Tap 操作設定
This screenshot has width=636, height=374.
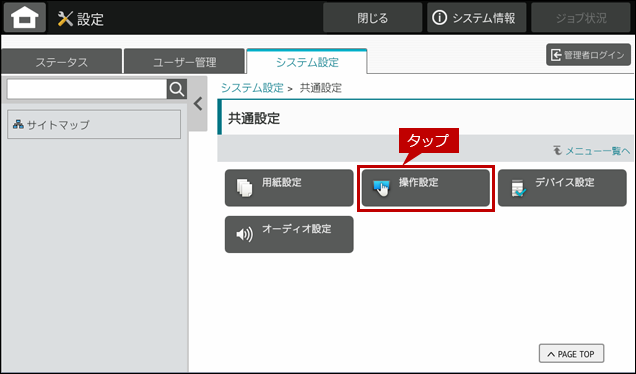425,188
